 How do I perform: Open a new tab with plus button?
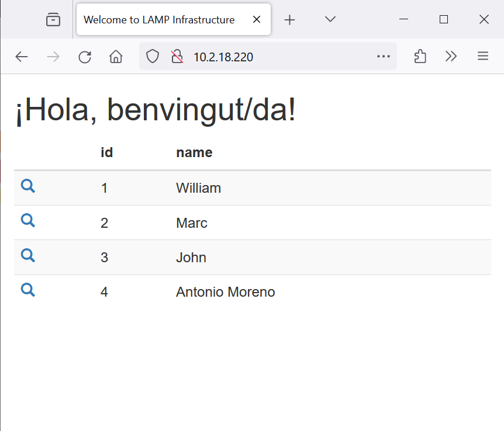pyautogui.click(x=289, y=20)
